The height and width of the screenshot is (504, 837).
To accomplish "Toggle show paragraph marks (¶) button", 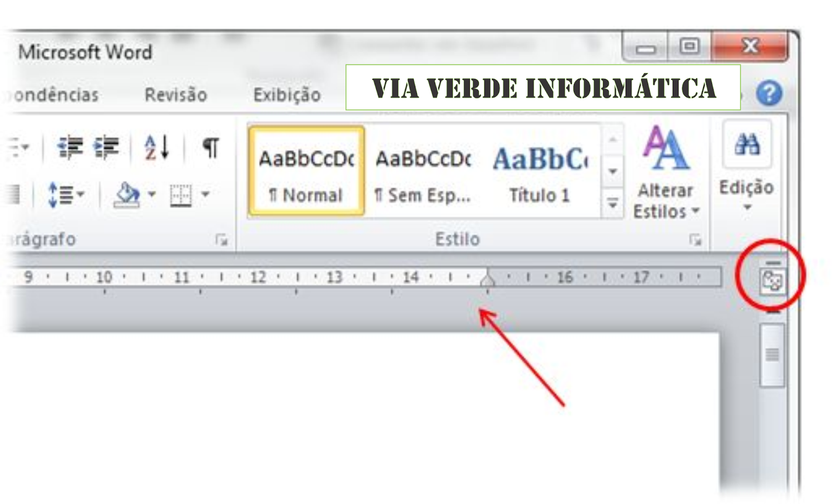I will (x=210, y=147).
